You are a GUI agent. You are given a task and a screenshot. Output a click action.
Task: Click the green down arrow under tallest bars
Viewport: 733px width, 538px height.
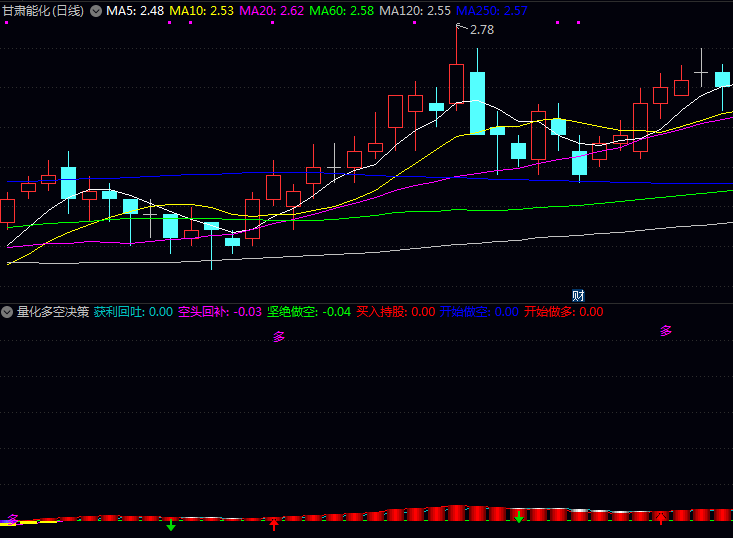coord(518,516)
